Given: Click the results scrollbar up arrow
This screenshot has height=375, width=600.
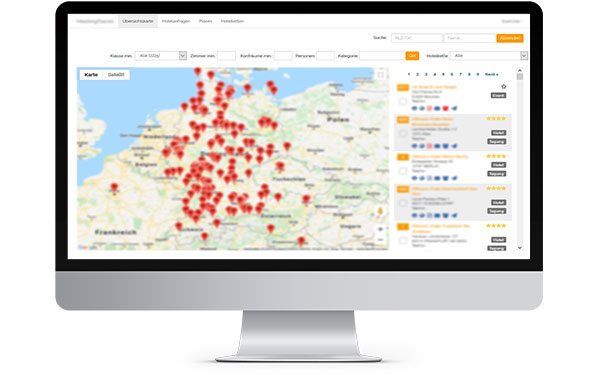Looking at the screenshot, I should [x=520, y=70].
